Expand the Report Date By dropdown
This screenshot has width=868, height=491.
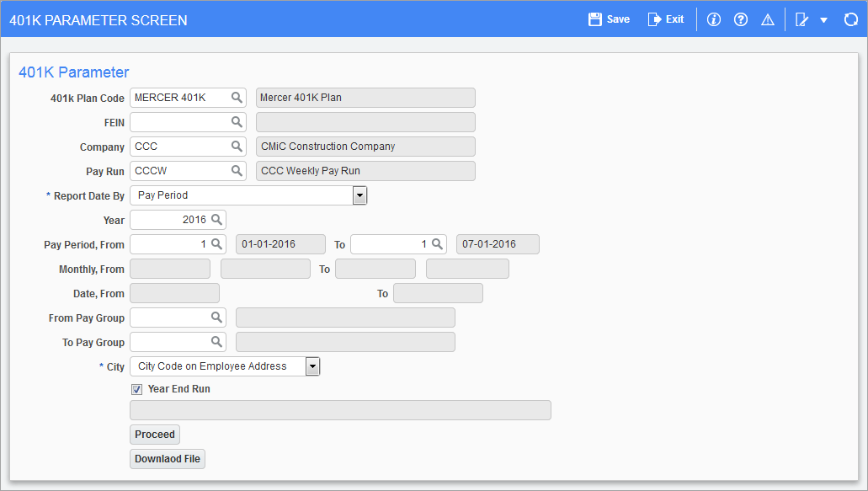coord(359,195)
